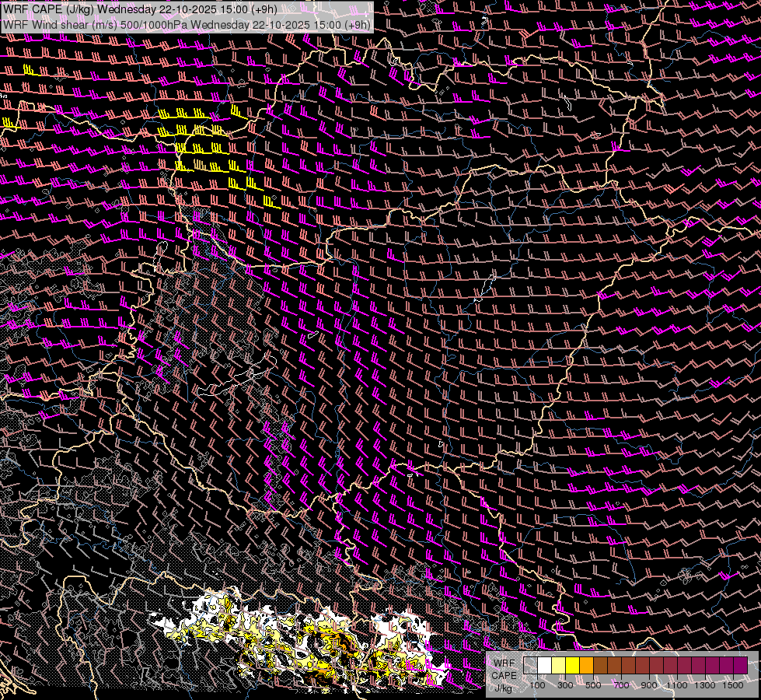
Task: Click the "J/kg" unit label in legend
Action: (x=504, y=688)
